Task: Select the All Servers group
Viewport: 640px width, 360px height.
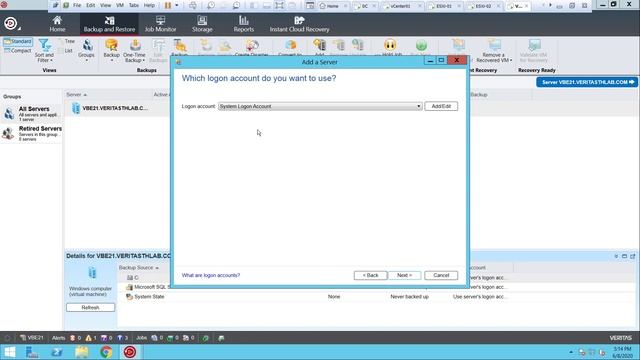Action: coord(32,113)
